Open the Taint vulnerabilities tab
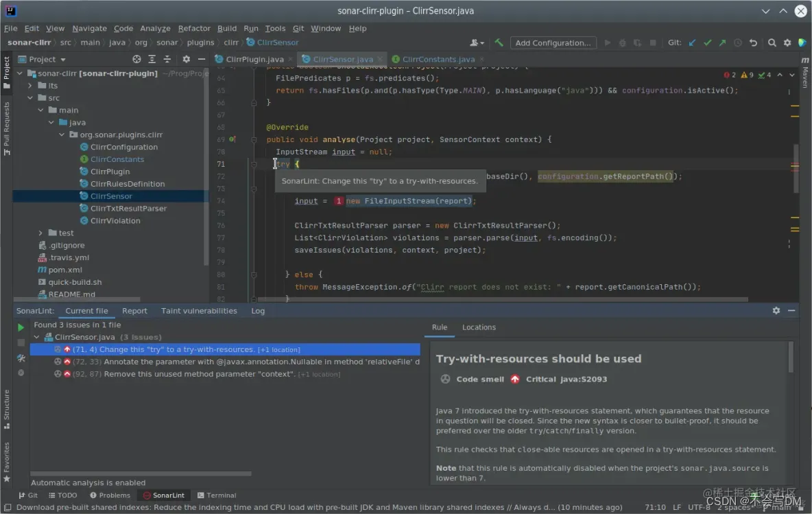The image size is (812, 514). [199, 311]
